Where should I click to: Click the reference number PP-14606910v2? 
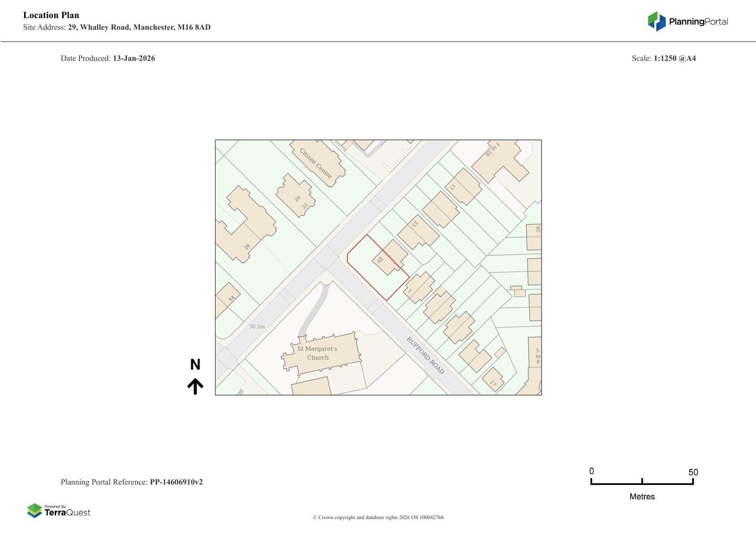pyautogui.click(x=176, y=482)
